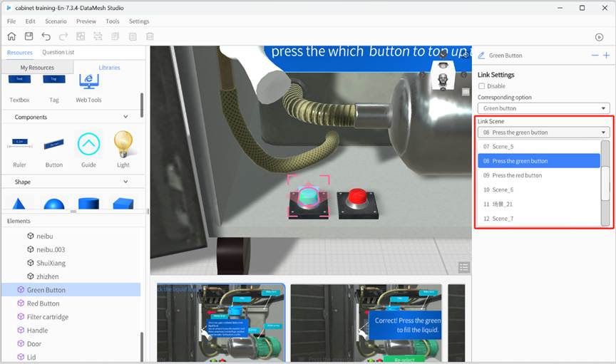Open the Link Scene dropdown
This screenshot has height=364, width=616.
543,132
